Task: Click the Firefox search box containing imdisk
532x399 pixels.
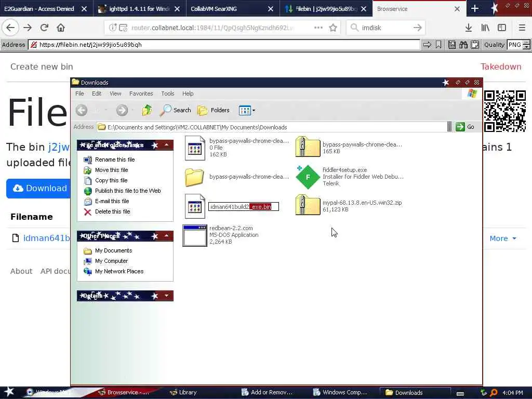Action: [385, 28]
